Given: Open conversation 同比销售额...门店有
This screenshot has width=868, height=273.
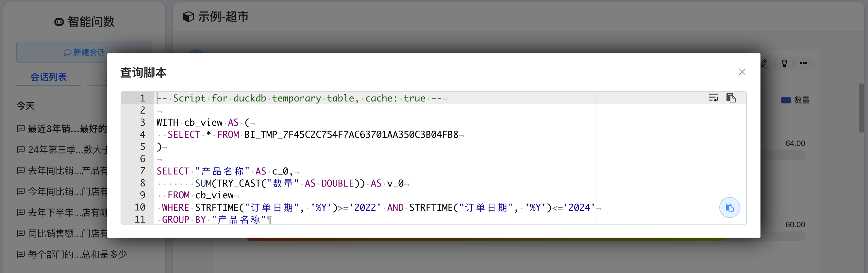Looking at the screenshot, I should [x=62, y=233].
